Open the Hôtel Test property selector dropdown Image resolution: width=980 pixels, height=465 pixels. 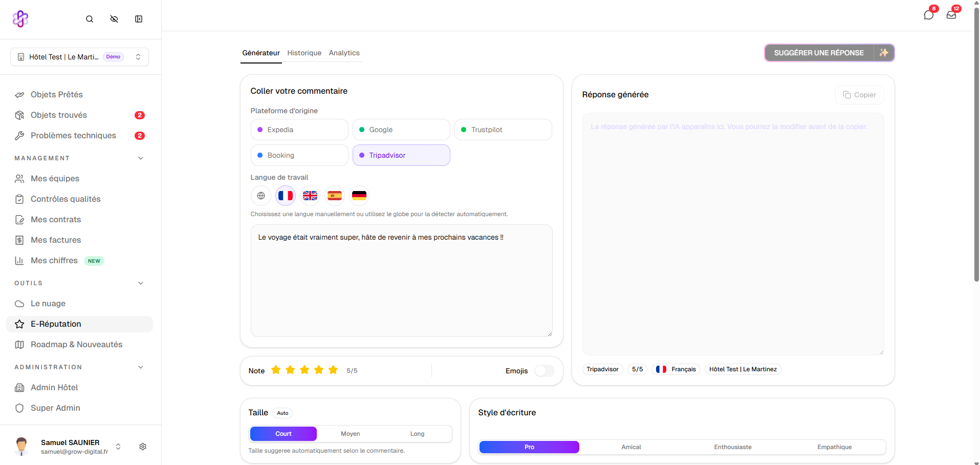pos(79,57)
